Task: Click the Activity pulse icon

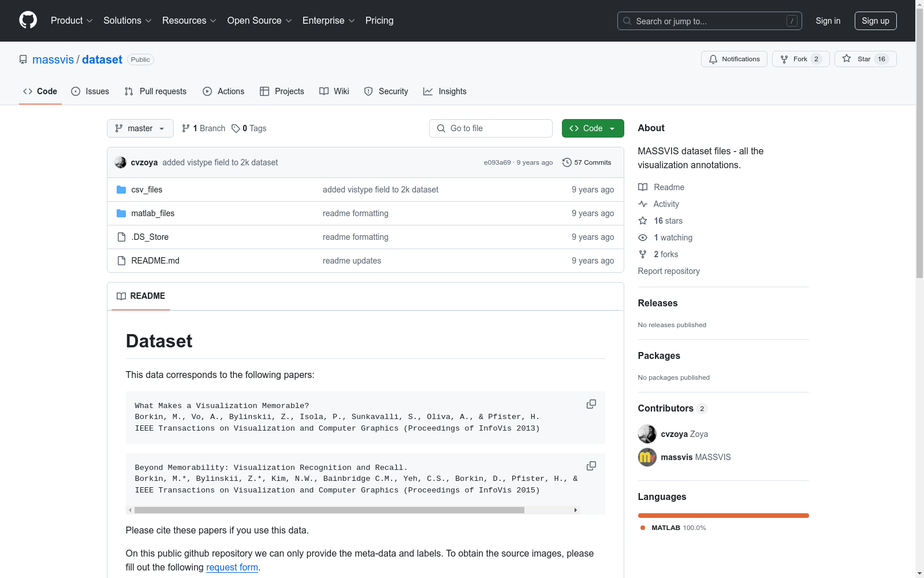Action: click(643, 204)
